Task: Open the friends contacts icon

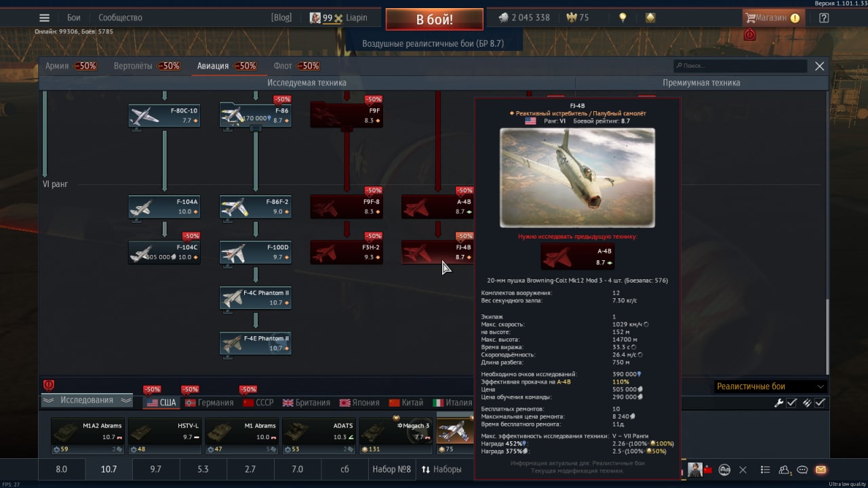Action: pos(785,470)
